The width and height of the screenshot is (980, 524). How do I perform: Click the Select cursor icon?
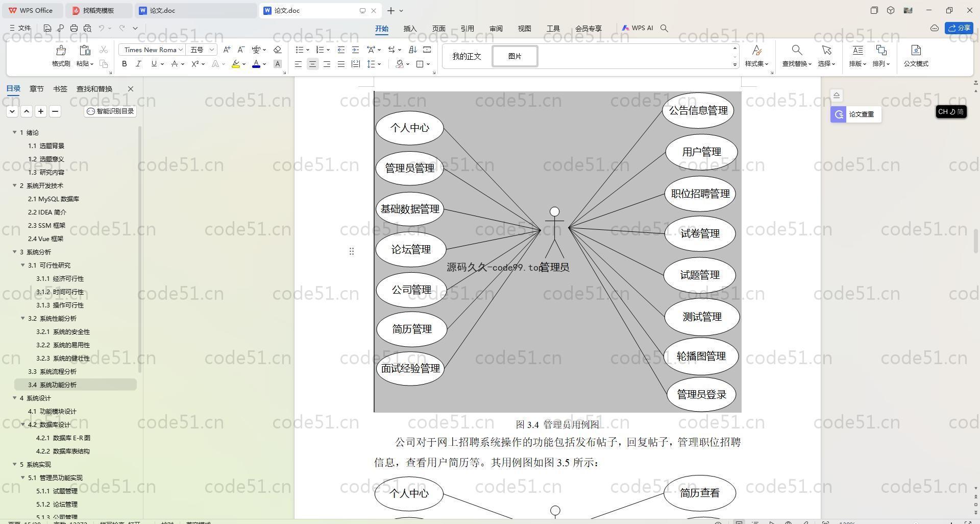[x=826, y=50]
